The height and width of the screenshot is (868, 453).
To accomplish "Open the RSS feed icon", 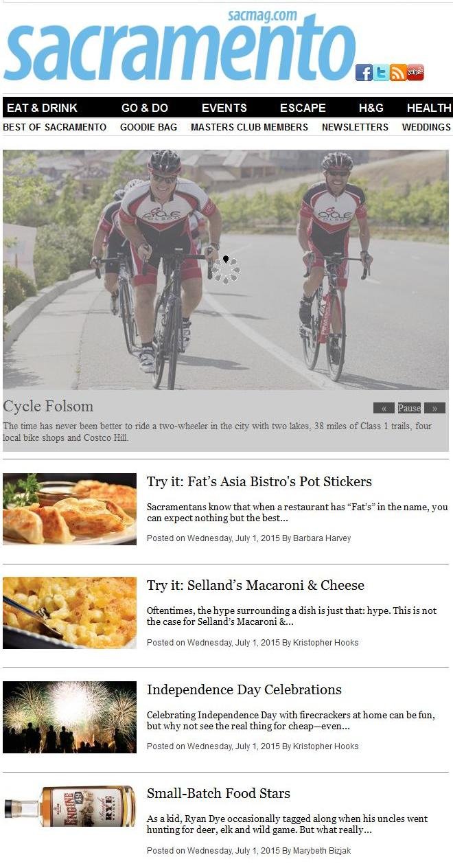I will [x=398, y=72].
